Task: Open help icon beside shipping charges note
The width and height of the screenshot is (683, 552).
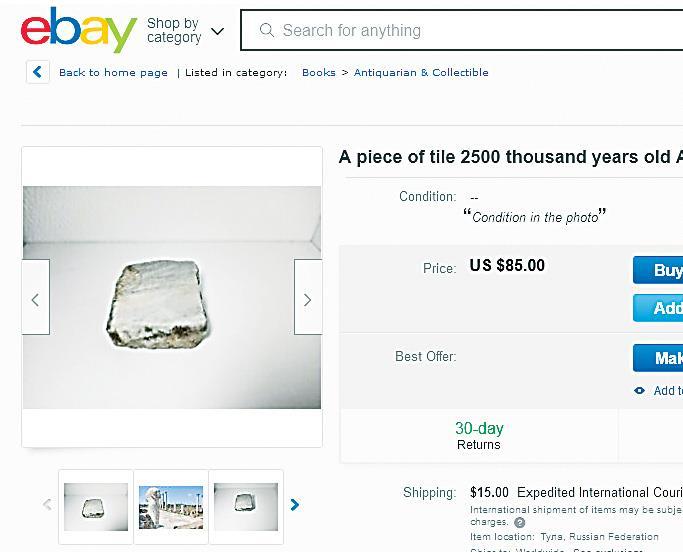Action: tap(519, 523)
